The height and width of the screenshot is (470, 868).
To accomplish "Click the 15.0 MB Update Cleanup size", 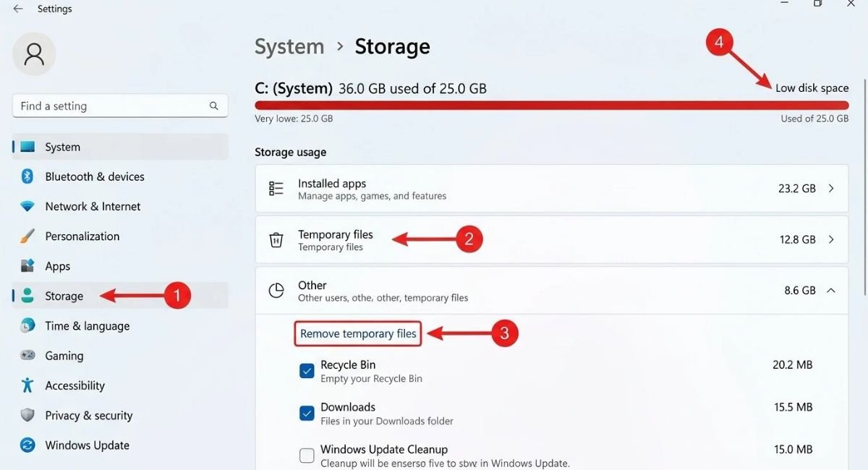I will point(793,450).
